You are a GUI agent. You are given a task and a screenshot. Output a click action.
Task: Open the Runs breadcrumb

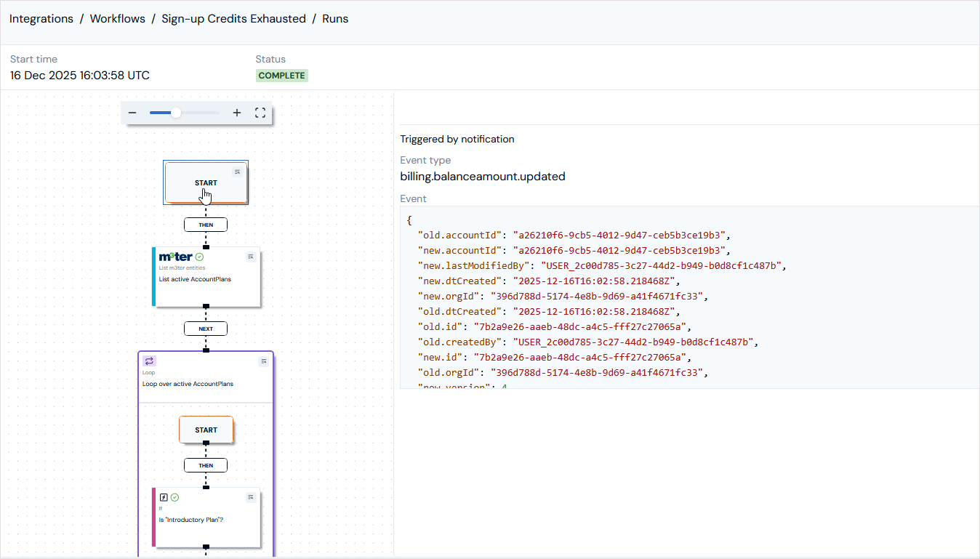pyautogui.click(x=335, y=19)
